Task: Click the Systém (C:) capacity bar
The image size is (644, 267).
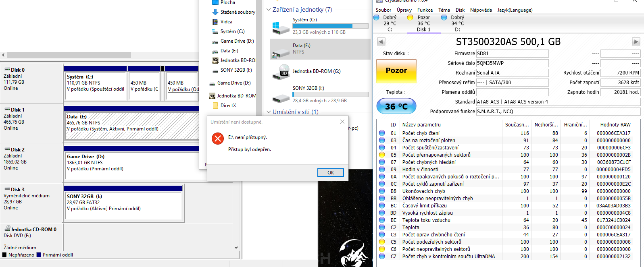Action: click(330, 26)
